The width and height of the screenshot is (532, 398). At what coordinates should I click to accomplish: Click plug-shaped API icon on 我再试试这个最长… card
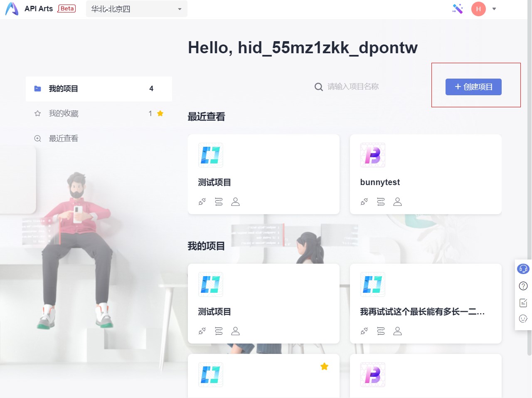[x=365, y=331]
